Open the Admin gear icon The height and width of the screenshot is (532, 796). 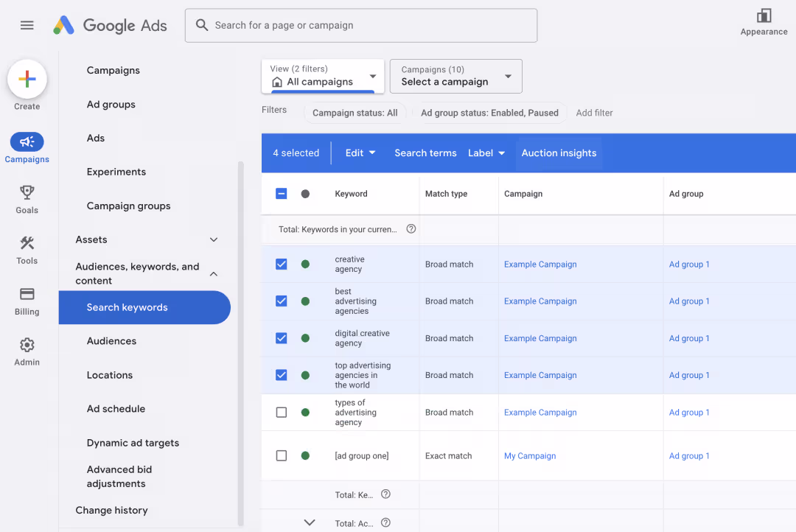pyautogui.click(x=27, y=345)
